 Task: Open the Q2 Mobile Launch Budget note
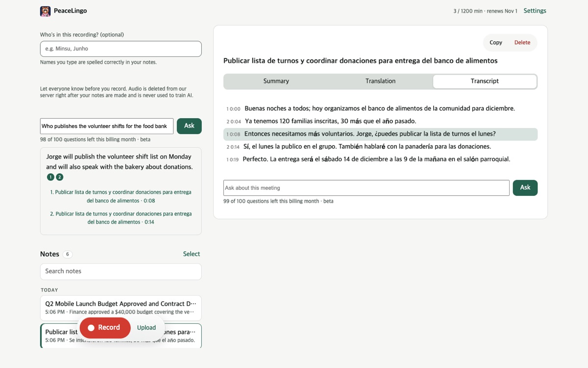tap(121, 308)
